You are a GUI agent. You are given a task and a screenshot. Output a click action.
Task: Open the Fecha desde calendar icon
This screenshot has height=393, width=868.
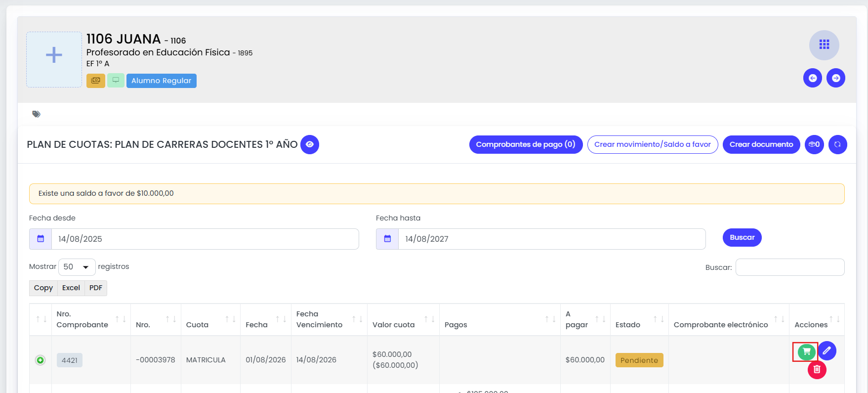41,239
